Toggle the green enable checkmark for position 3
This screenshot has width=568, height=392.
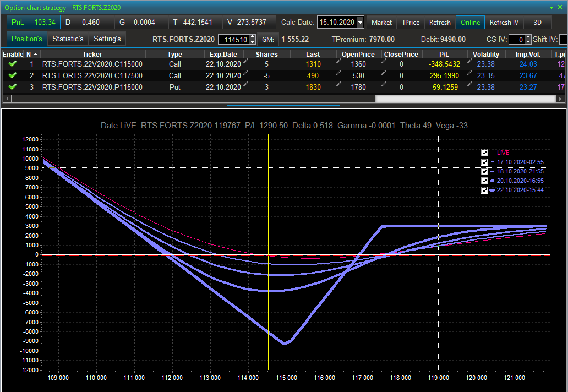click(13, 87)
